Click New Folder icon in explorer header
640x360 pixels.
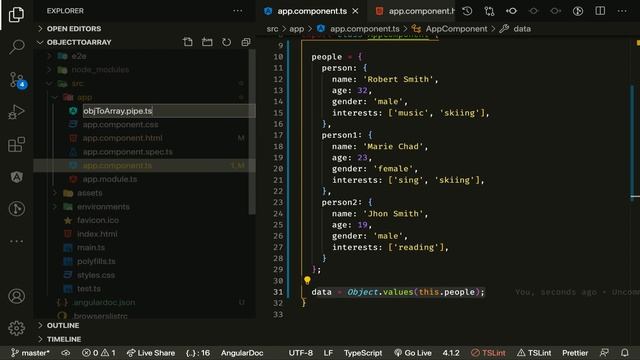tap(207, 42)
